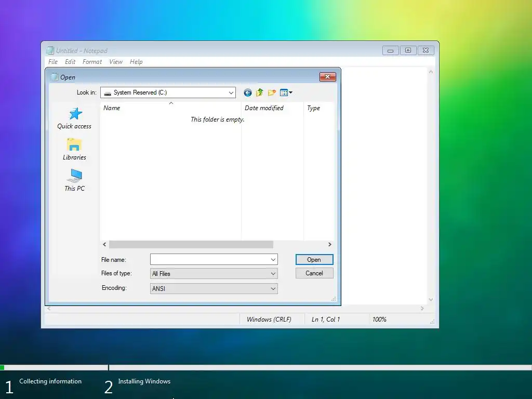Open Notepad File menu
This screenshot has width=532, height=399.
[53, 62]
